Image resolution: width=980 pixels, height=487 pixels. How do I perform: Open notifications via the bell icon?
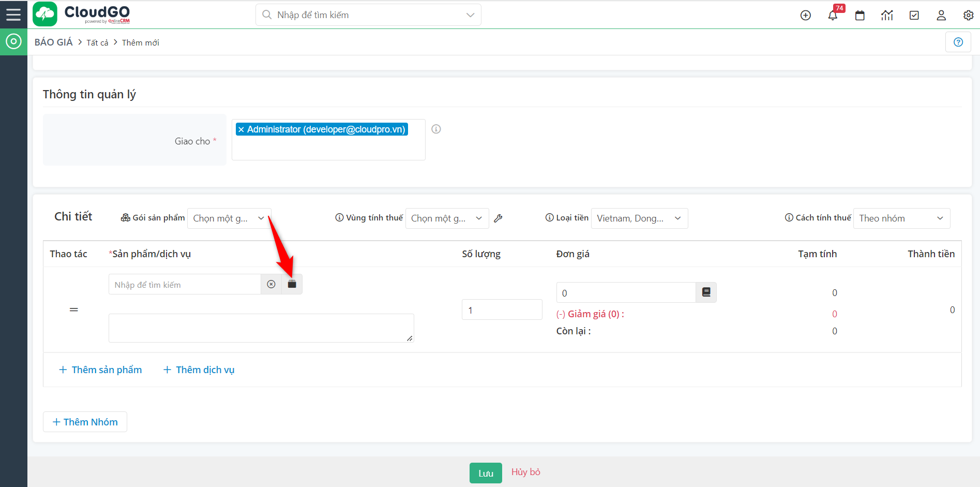click(x=832, y=15)
